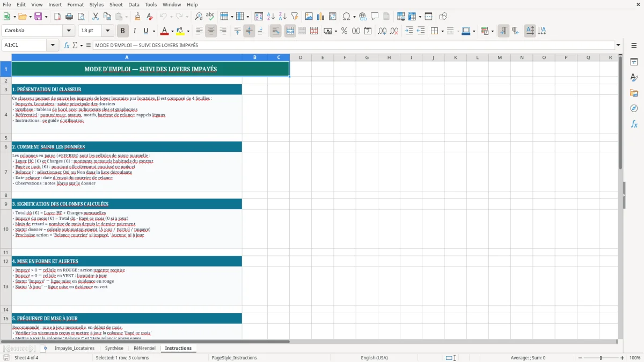
Task: Insert a hyperlink
Action: [x=363, y=17]
